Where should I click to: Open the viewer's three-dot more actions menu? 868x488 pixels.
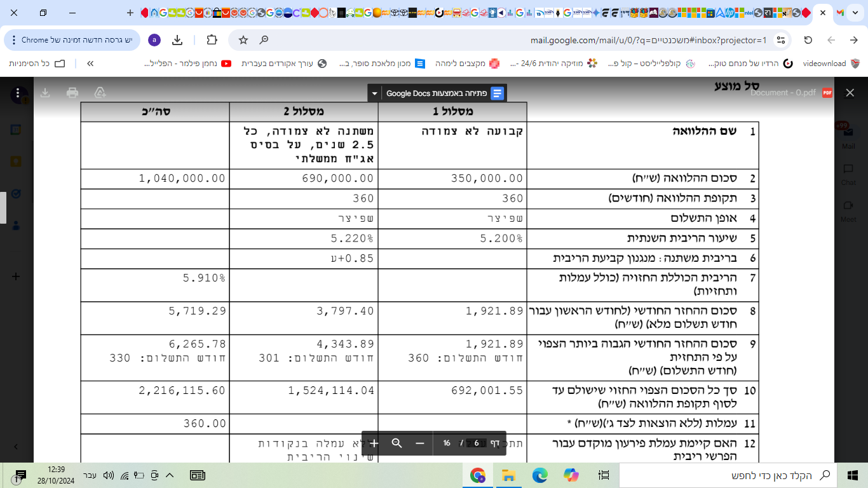click(x=17, y=93)
